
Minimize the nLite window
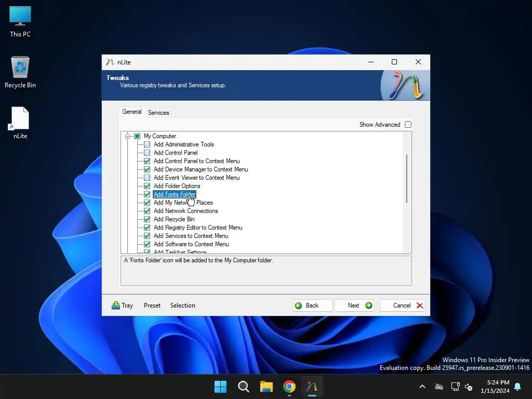point(371,62)
